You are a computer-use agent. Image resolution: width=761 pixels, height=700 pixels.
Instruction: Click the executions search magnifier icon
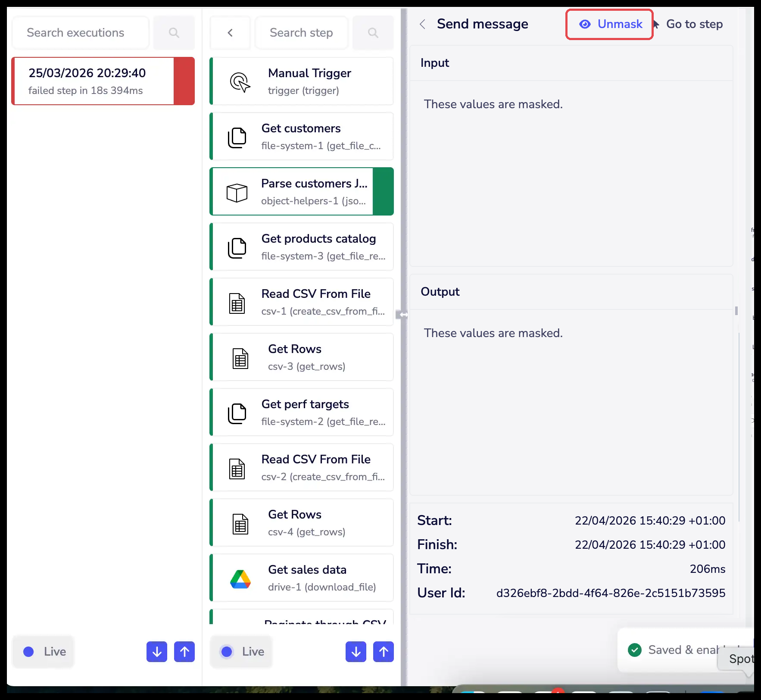(x=174, y=33)
